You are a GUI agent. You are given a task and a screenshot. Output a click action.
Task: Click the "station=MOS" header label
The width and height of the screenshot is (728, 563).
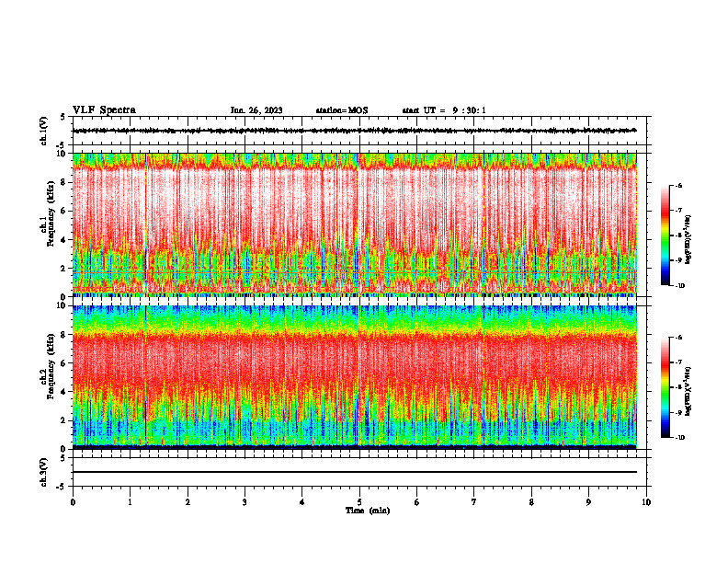[x=342, y=110]
